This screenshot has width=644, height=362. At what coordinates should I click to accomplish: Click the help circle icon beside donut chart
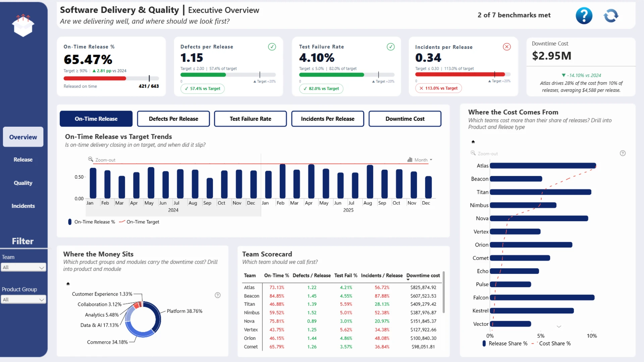pos(218,295)
